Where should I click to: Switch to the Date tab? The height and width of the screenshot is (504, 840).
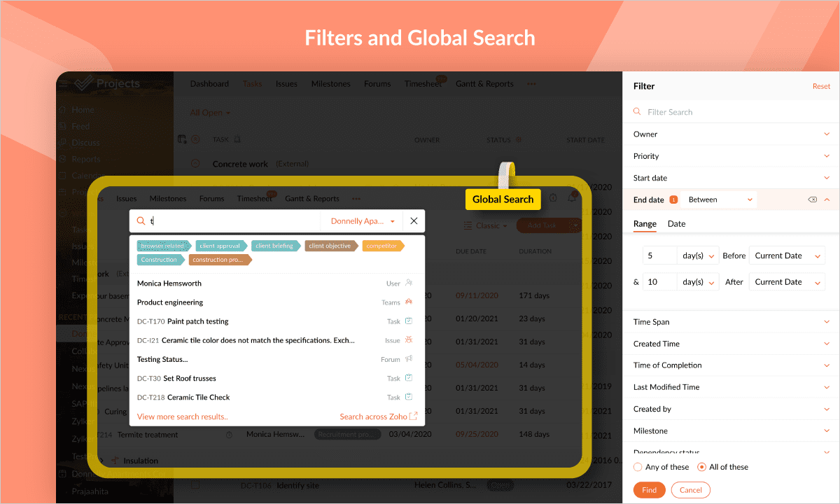click(676, 224)
